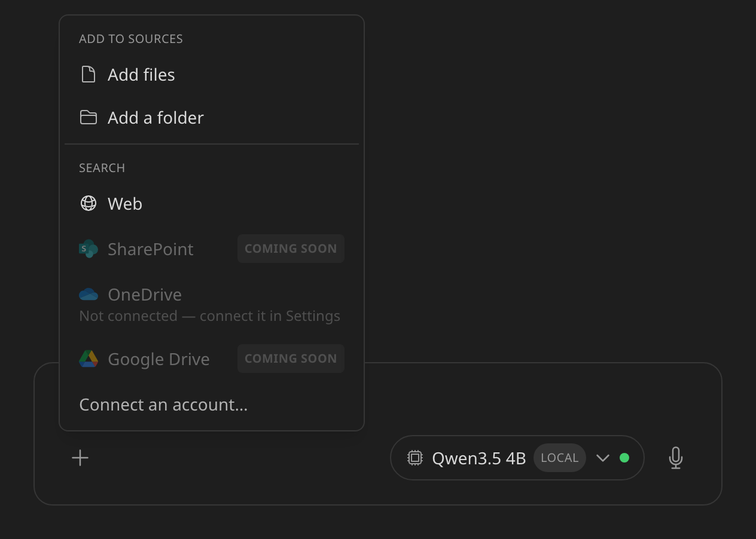Click the plus add-sources button
756x539 pixels.
[80, 458]
